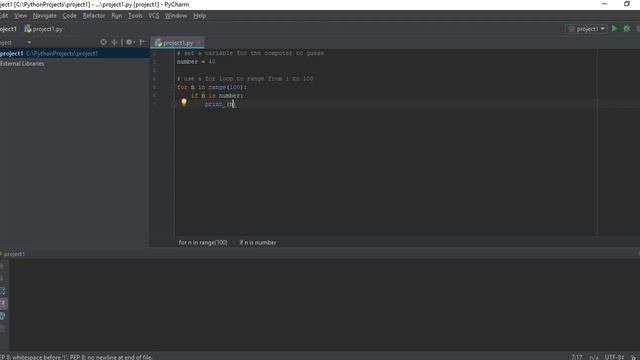
Task: Minimize the PyCharm window
Action: point(604,4)
